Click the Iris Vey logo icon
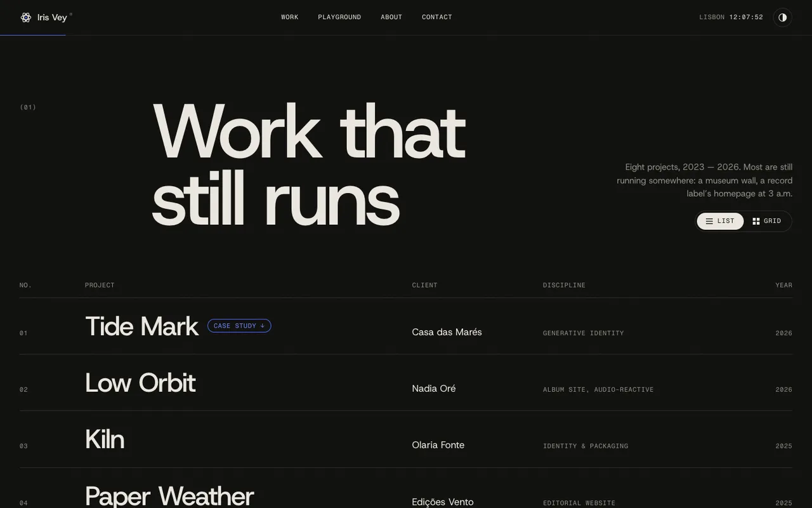The image size is (812, 508). click(25, 17)
